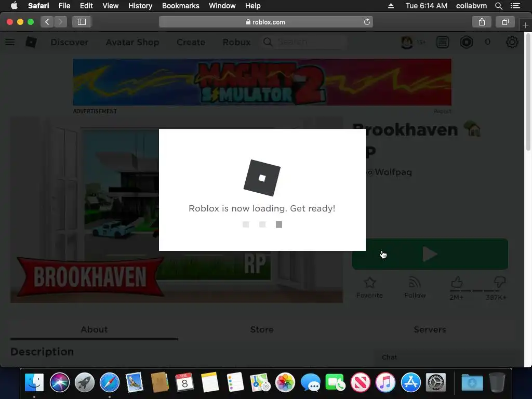Switch to the Servers tab
This screenshot has width=532, height=399.
pyautogui.click(x=430, y=329)
